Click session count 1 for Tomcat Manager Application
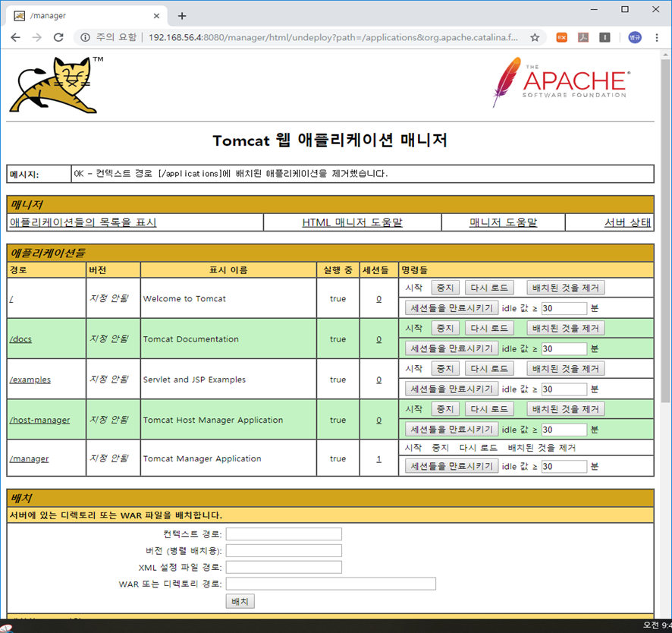 tap(379, 458)
